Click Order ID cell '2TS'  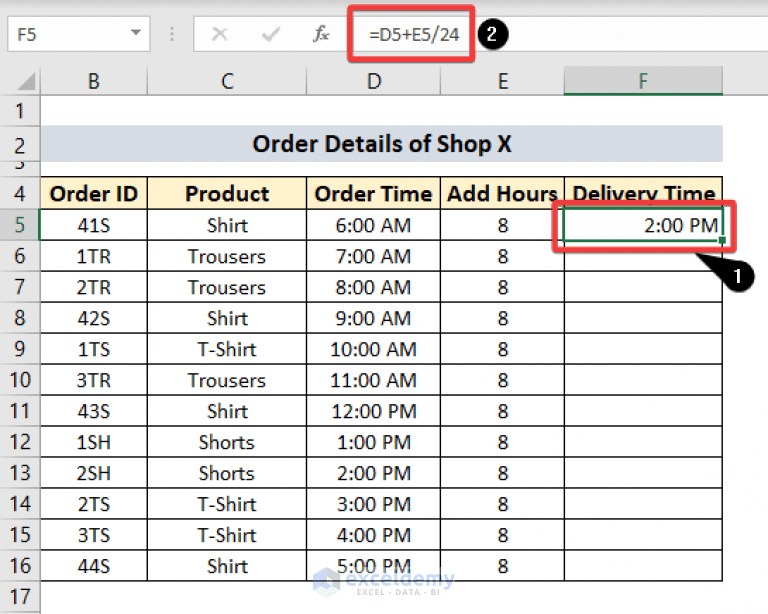coord(94,504)
